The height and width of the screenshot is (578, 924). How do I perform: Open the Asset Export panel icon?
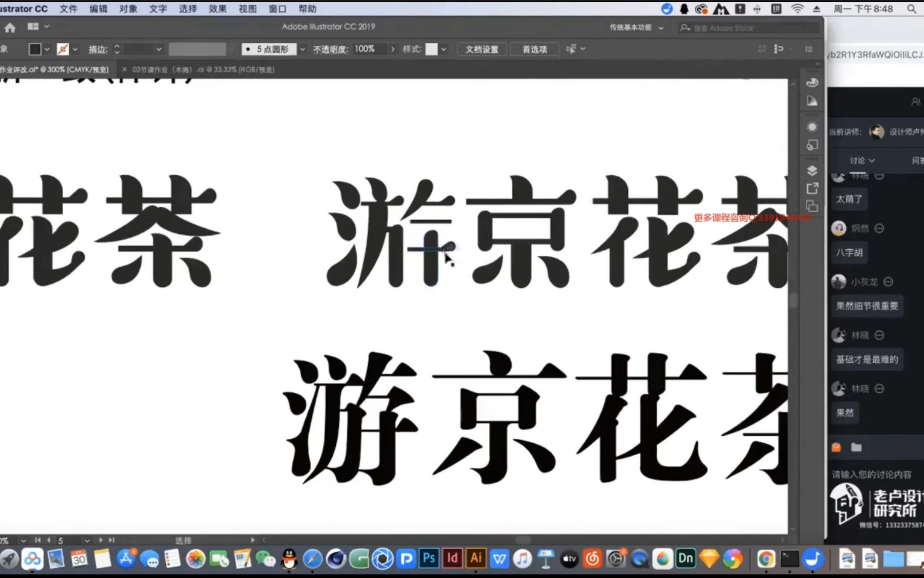click(812, 188)
